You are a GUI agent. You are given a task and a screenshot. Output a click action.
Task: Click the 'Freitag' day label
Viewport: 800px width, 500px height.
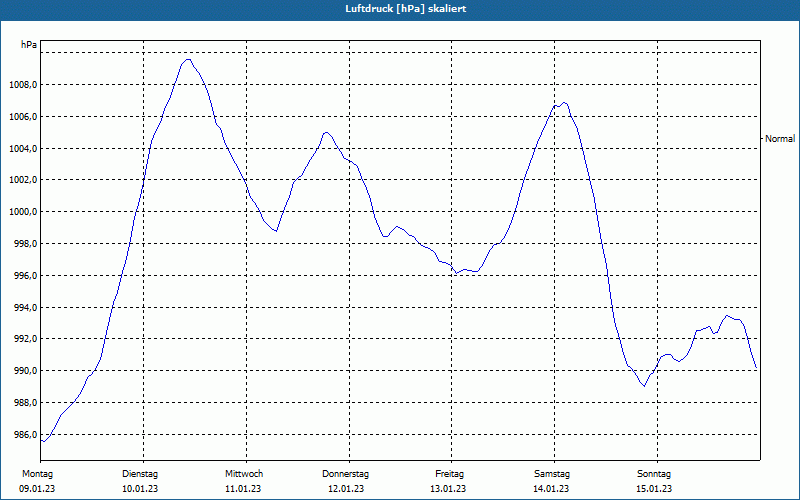click(449, 474)
